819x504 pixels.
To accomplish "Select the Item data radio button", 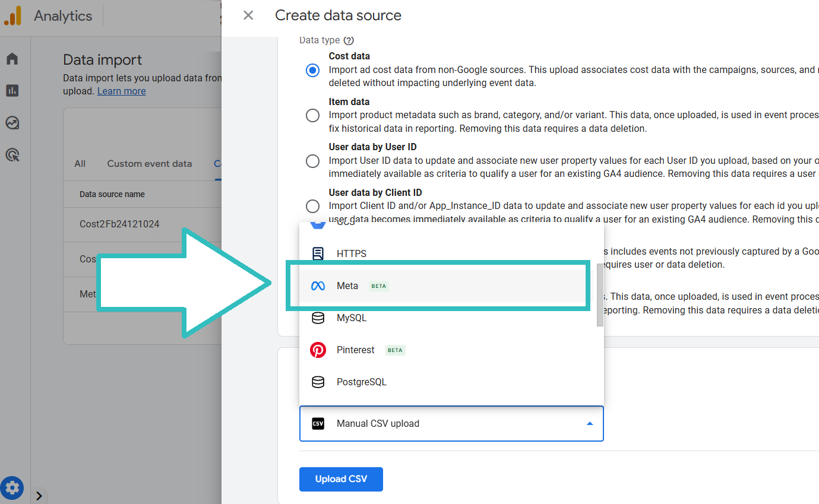I will 312,116.
